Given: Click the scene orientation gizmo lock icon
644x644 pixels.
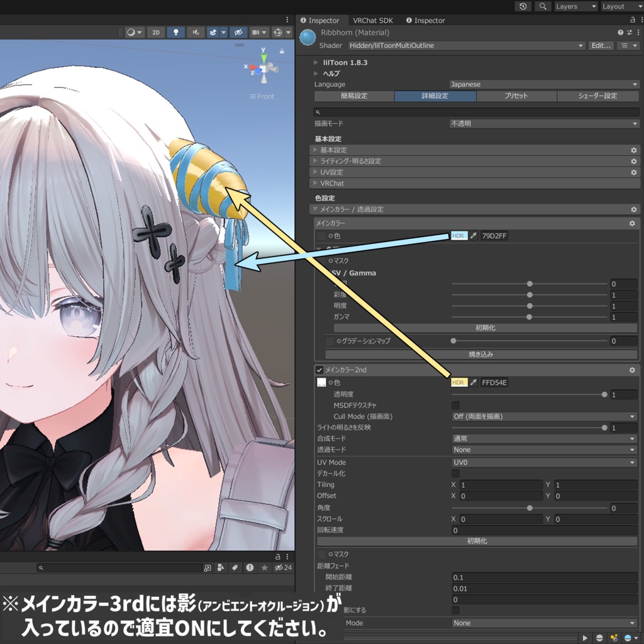Looking at the screenshot, I should click(282, 52).
